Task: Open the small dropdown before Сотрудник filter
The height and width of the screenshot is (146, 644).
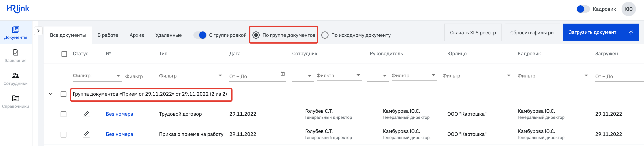Action: pos(302,76)
